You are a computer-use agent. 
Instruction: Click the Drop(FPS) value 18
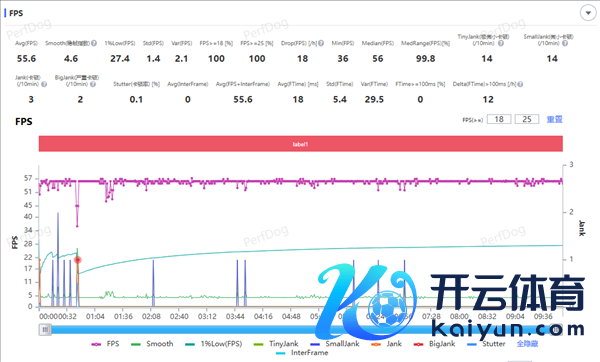coord(303,59)
